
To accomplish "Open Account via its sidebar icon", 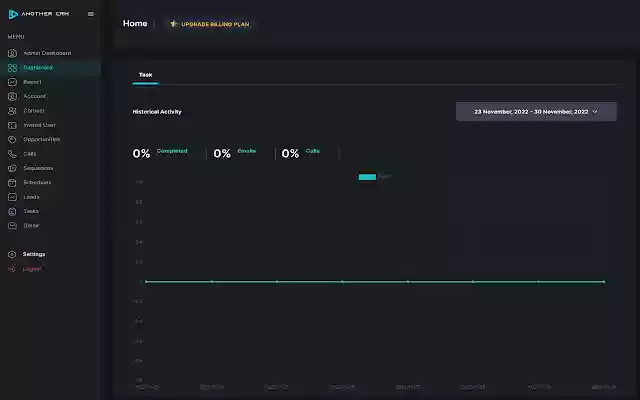I will pyautogui.click(x=12, y=96).
